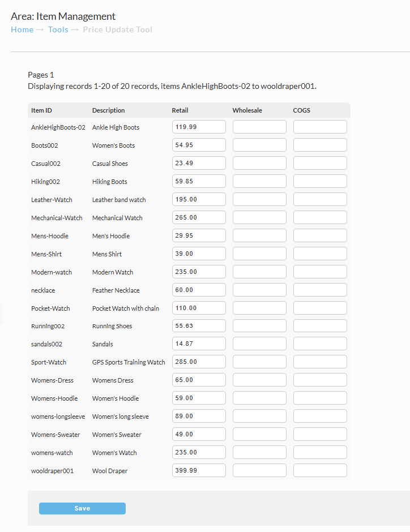Focus Wholesale field for GPS Sports Training Watch
Image resolution: width=410 pixels, height=532 pixels.
(x=259, y=362)
